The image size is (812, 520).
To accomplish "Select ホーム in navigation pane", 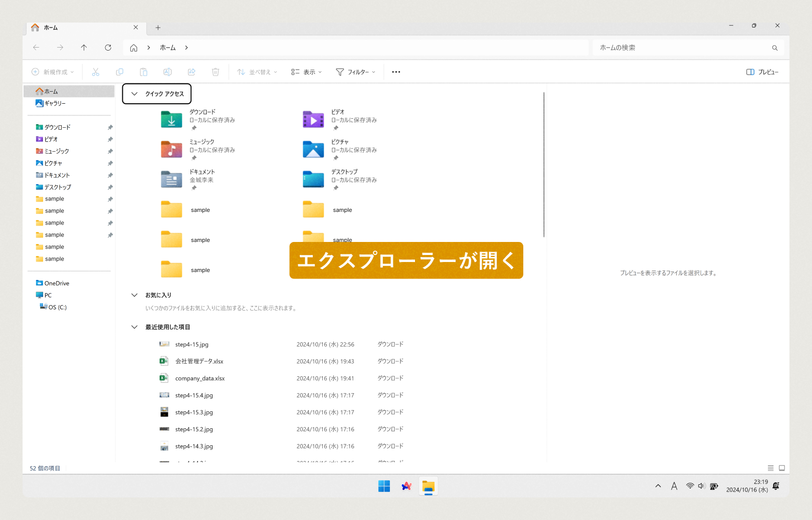I will pyautogui.click(x=69, y=91).
